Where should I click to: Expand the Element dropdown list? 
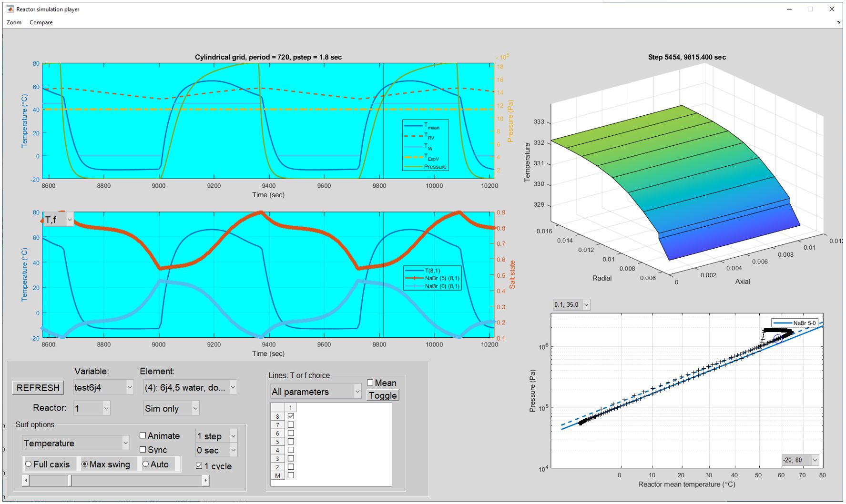[x=190, y=387]
